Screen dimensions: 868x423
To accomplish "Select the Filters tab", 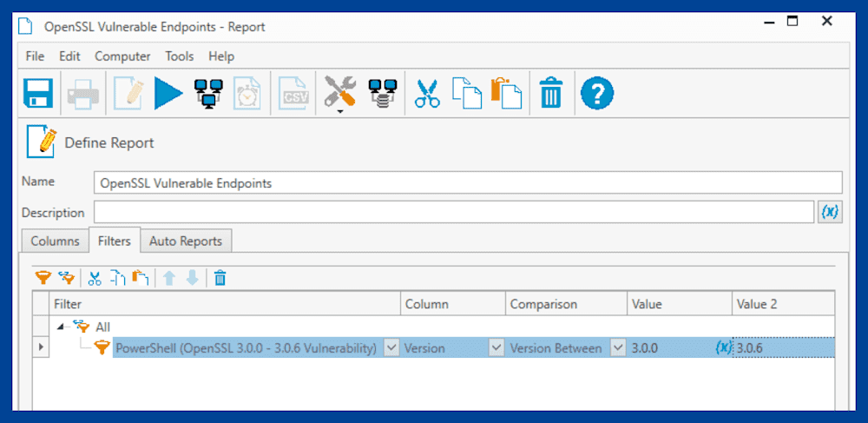I will coord(115,241).
